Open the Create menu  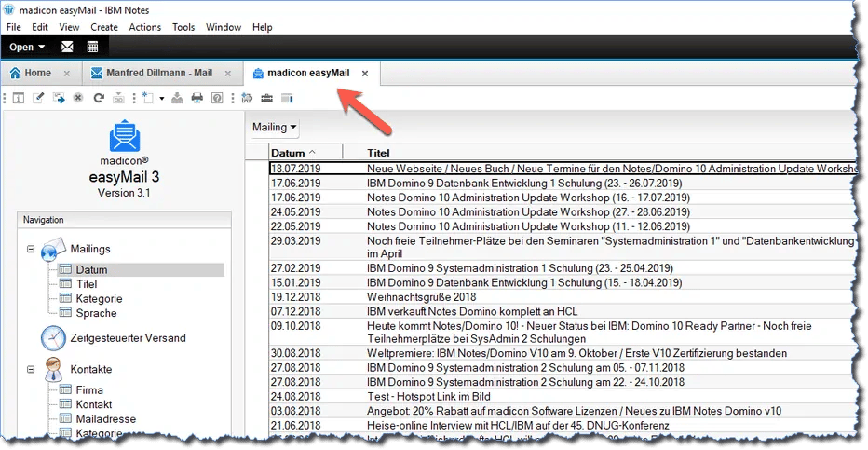[x=104, y=27]
